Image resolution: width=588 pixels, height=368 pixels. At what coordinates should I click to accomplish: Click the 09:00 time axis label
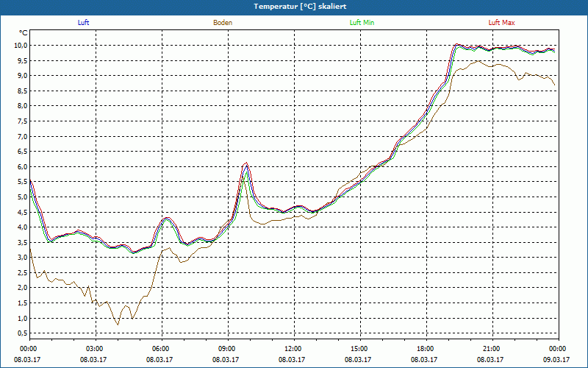227,349
